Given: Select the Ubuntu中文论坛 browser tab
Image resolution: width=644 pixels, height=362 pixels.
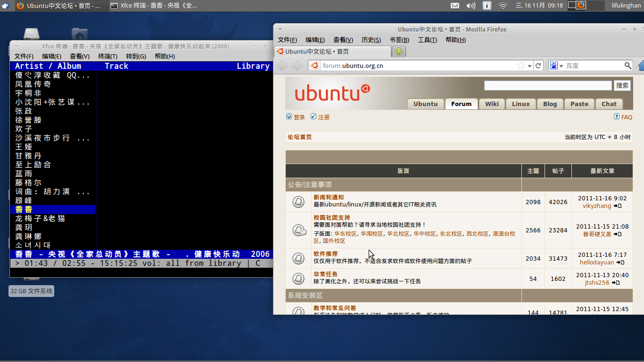Looking at the screenshot, I should coord(332,51).
